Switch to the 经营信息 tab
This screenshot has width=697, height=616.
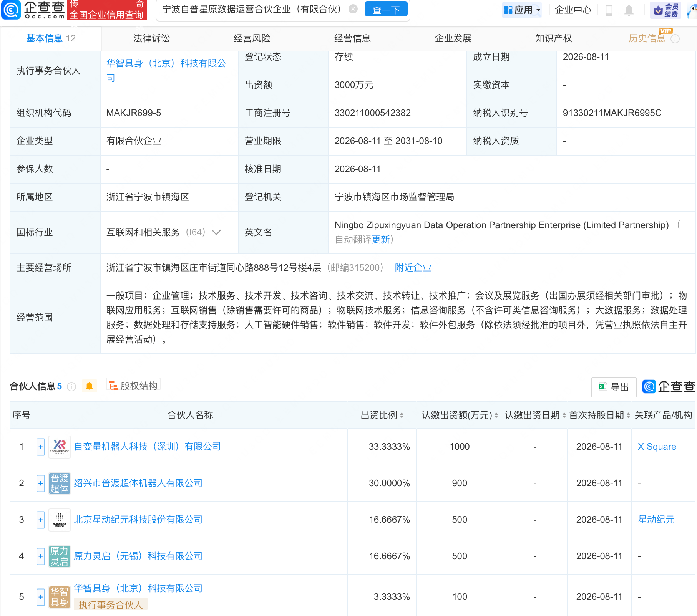(352, 38)
